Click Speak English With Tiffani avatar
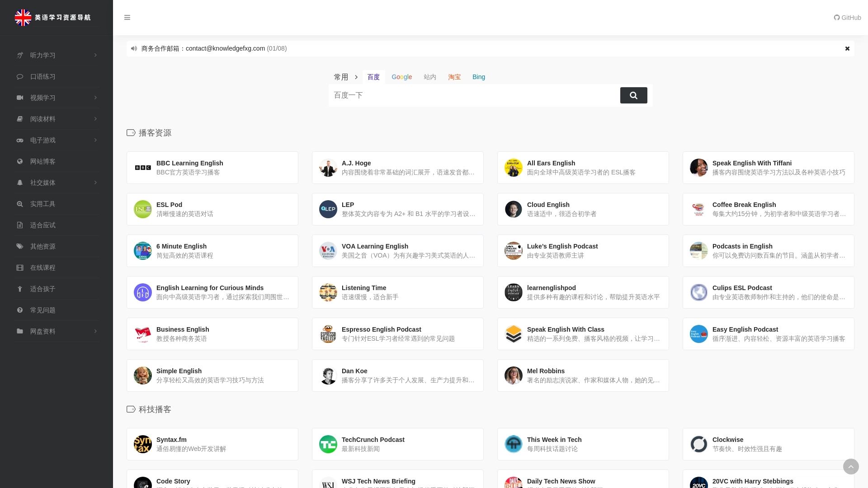The image size is (868, 488). [699, 168]
